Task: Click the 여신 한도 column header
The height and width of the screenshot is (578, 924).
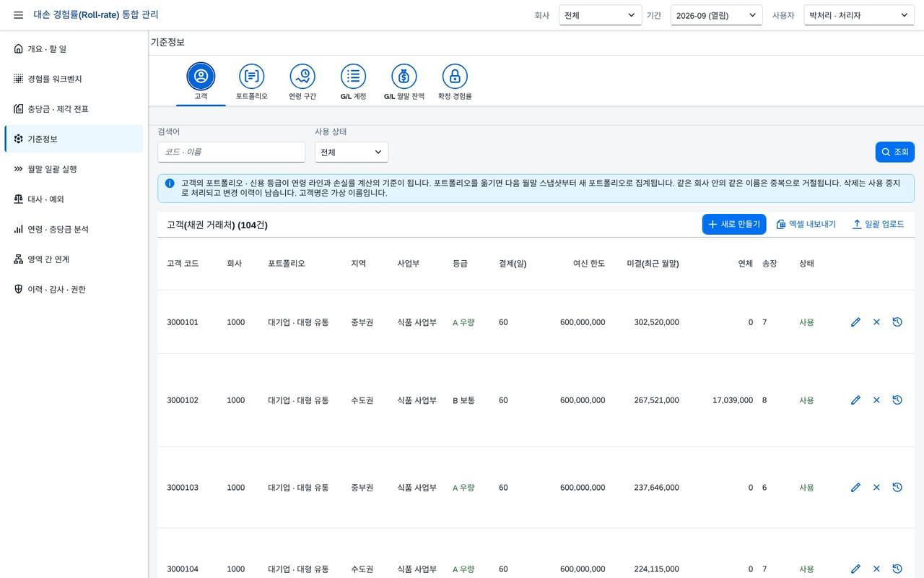Action: point(589,264)
